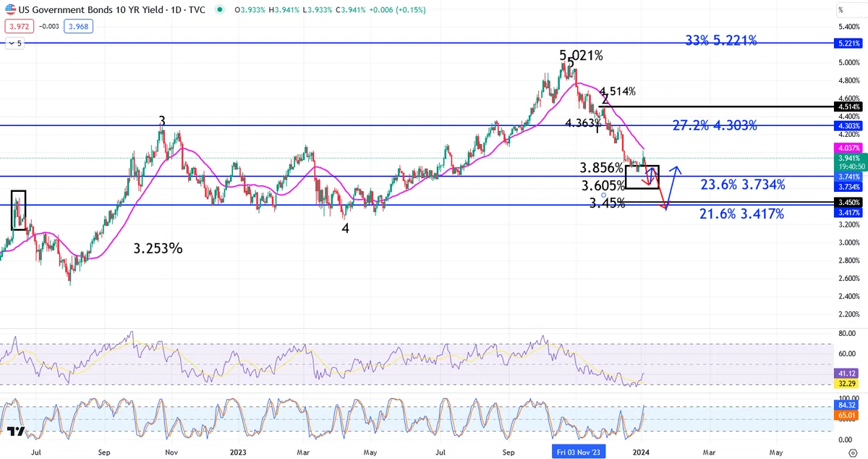Click the blue buy price 3.968 button

click(77, 27)
